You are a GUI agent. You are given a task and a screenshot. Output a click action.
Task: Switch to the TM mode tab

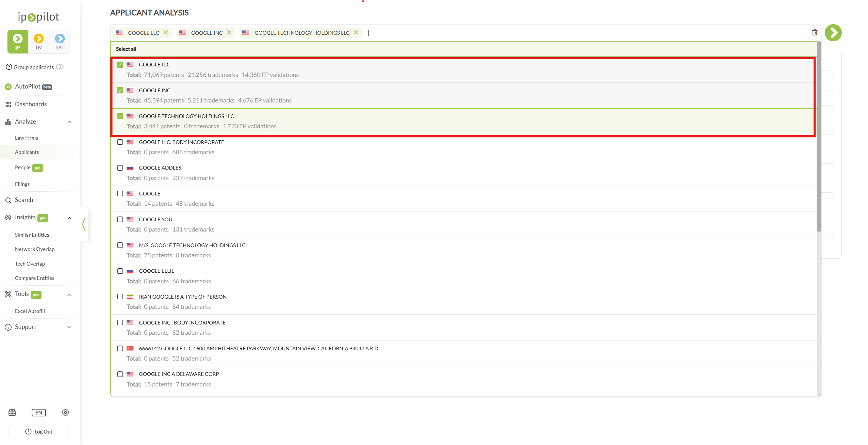tap(39, 42)
